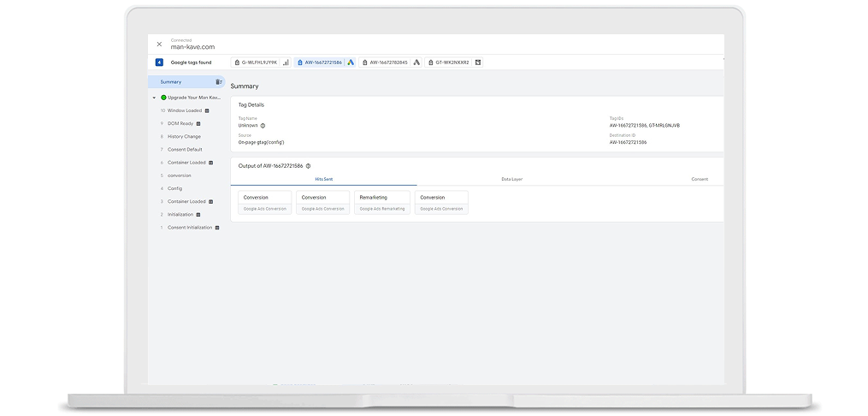Image resolution: width=868 pixels, height=416 pixels.
Task: Select event 5 conversion
Action: click(176, 175)
